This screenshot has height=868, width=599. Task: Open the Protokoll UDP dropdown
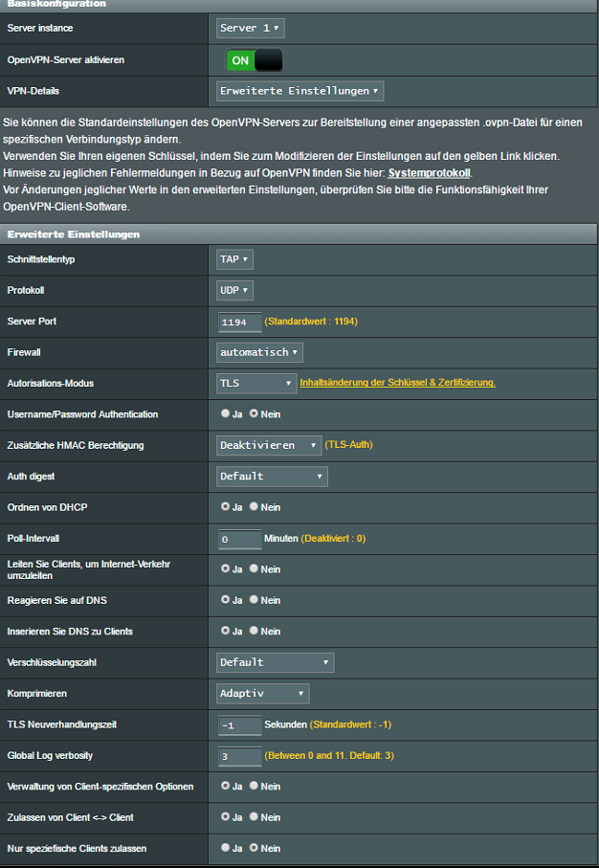[x=235, y=290]
